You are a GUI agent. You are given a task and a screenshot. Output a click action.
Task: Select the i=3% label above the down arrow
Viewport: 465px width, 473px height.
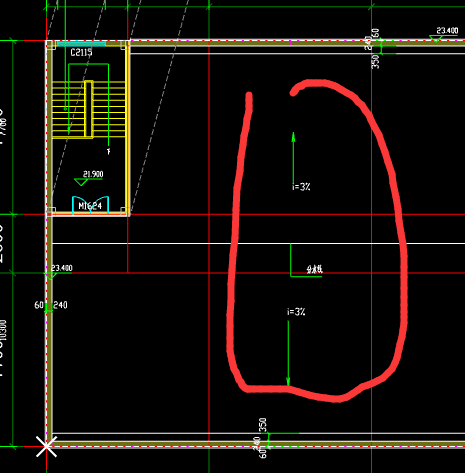(x=296, y=312)
